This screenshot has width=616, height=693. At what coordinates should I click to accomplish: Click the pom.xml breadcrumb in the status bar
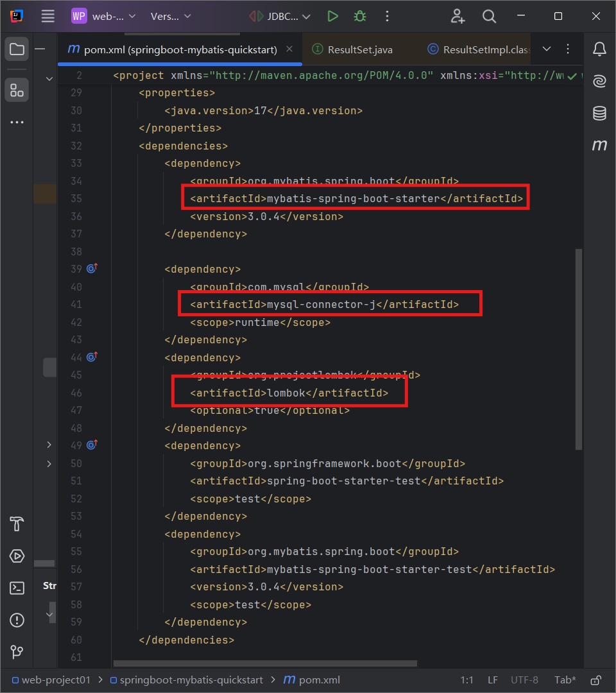pyautogui.click(x=312, y=680)
